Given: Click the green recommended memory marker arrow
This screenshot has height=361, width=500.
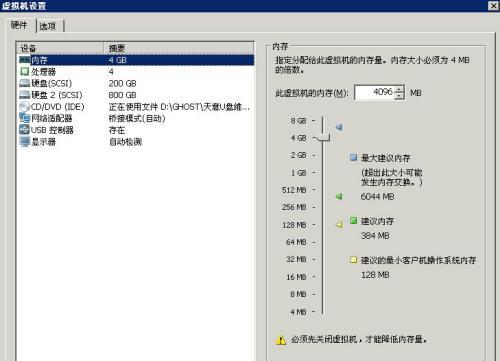Looking at the screenshot, I should coord(339,196).
